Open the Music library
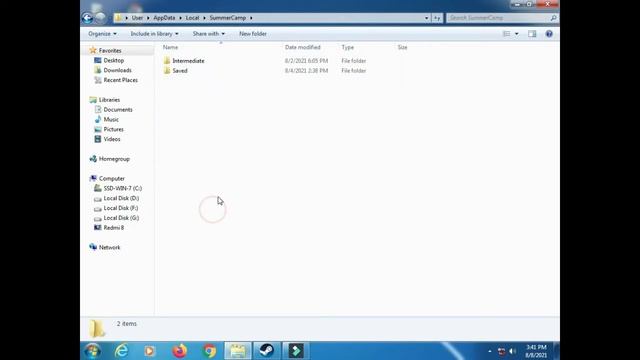The image size is (640, 360). tap(111, 119)
